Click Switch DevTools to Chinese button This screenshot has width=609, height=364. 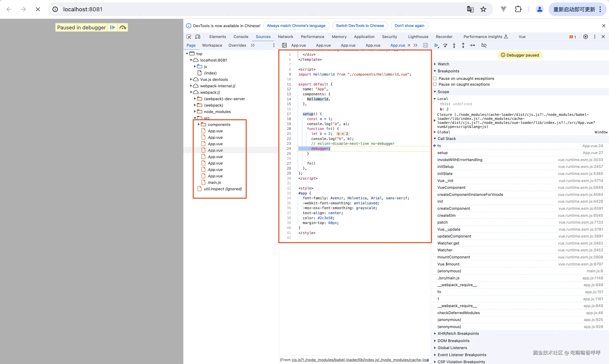[360, 26]
